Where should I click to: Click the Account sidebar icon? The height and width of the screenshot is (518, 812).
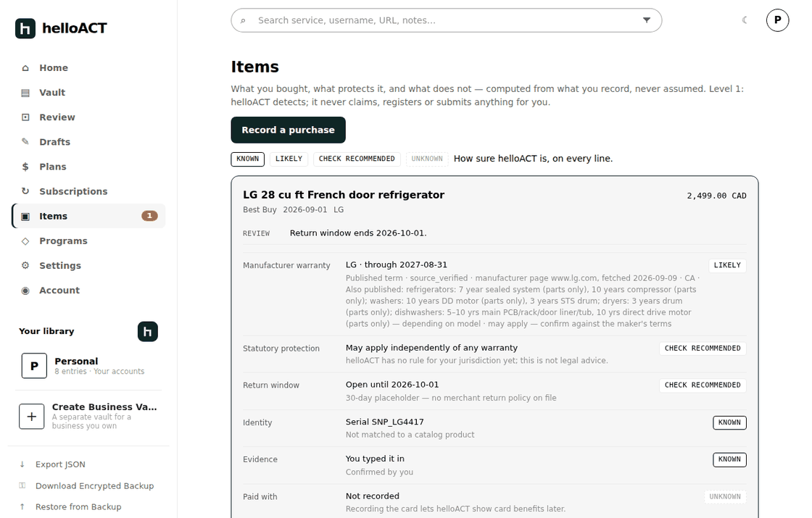point(25,291)
